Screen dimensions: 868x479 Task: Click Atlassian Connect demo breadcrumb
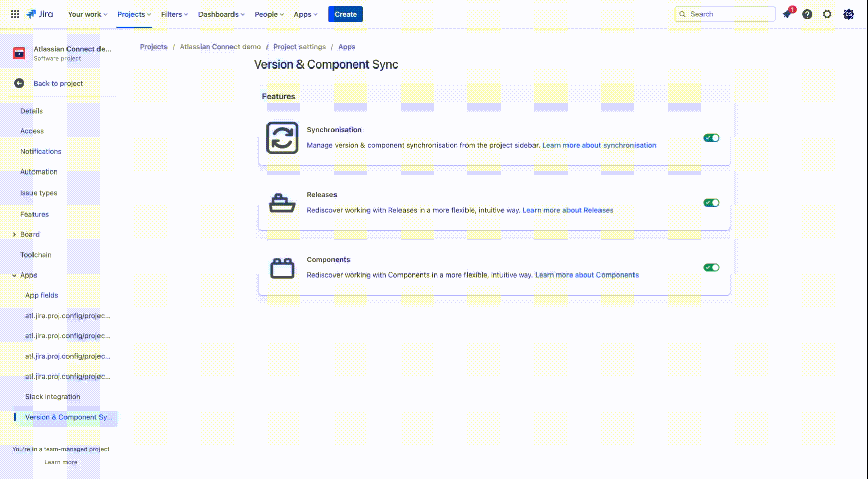pos(220,47)
